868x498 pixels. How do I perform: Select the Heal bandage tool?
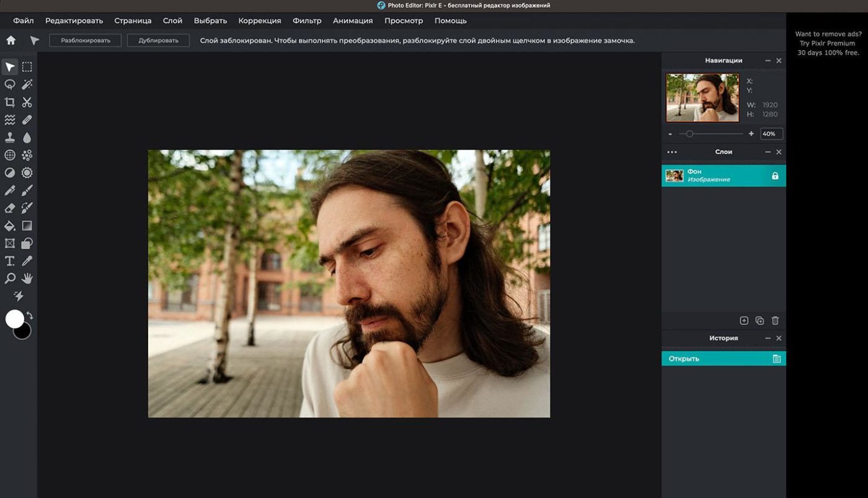click(27, 120)
